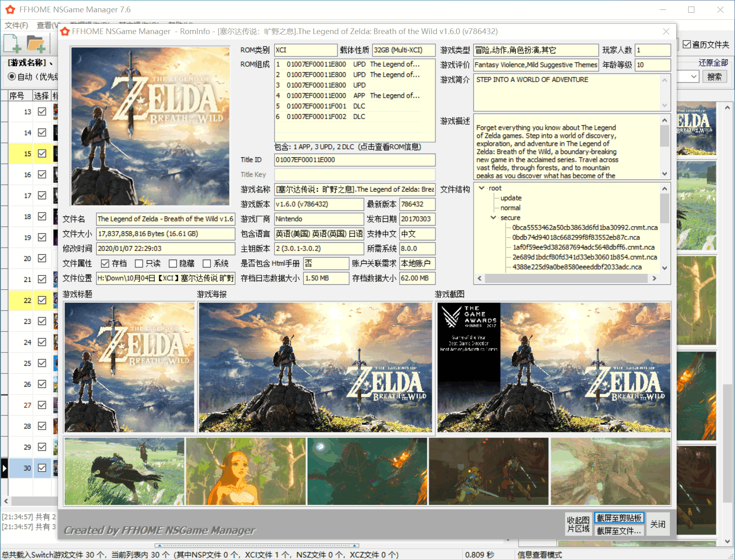This screenshot has height=560, width=735.
Task: Click the 搜索 button in main window
Action: [x=714, y=76]
